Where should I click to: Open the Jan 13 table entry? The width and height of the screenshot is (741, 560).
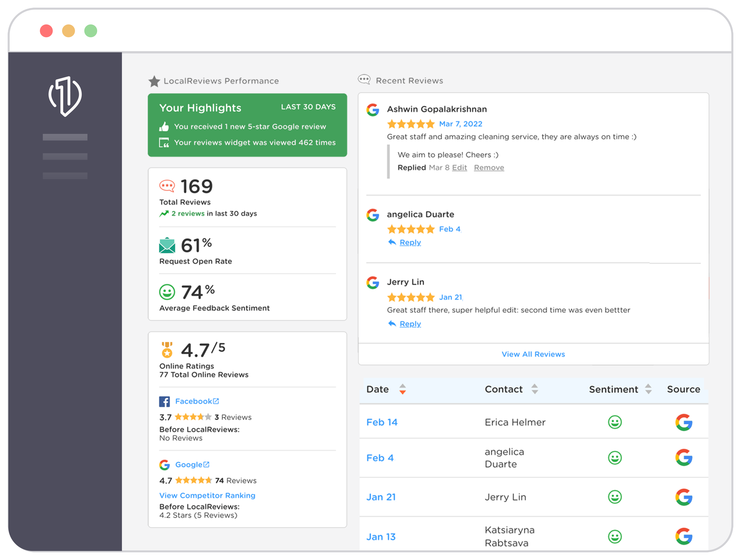(x=381, y=537)
